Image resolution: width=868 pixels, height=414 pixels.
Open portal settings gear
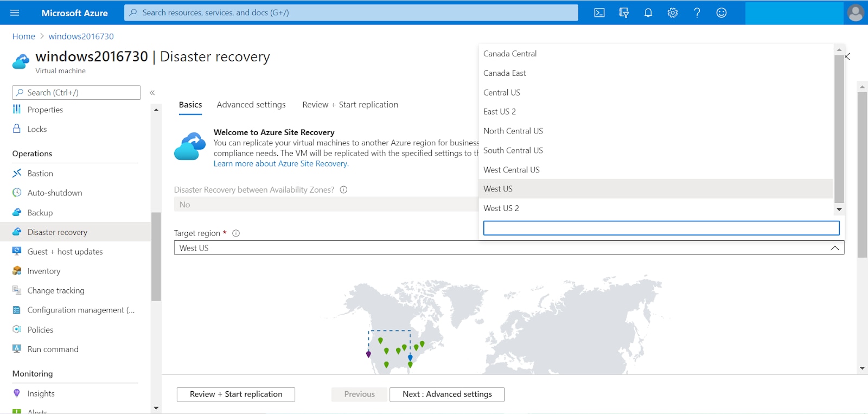(672, 13)
